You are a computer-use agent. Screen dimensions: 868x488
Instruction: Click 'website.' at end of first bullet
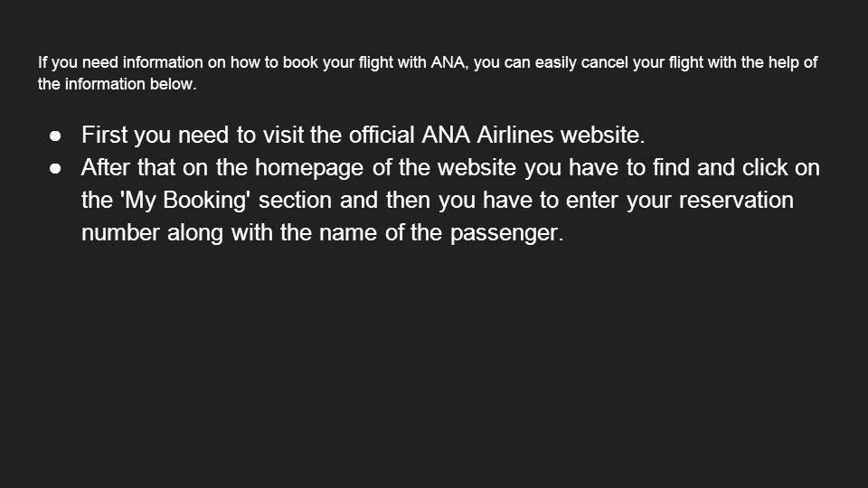(603, 135)
